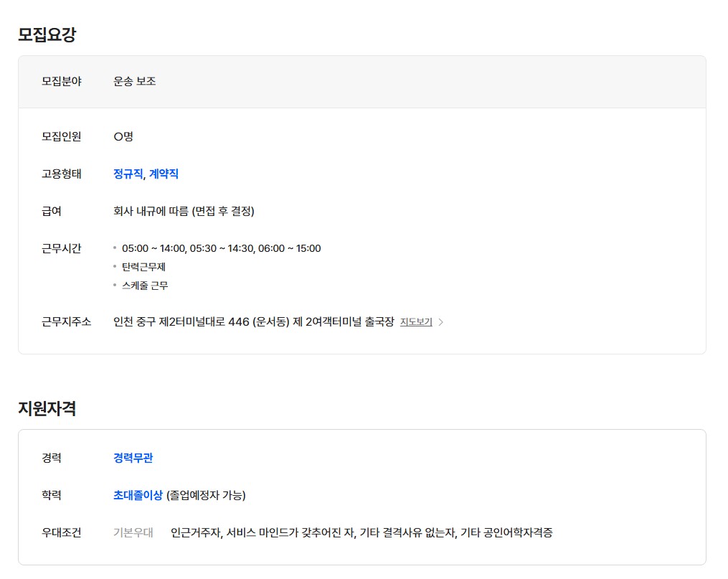
Task: Click the 모집분야 row label
Action: (x=62, y=81)
